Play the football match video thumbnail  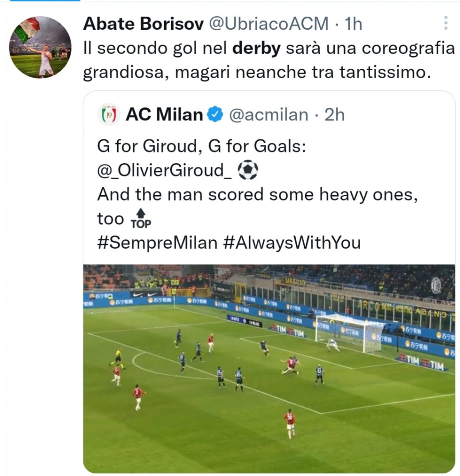(269, 368)
